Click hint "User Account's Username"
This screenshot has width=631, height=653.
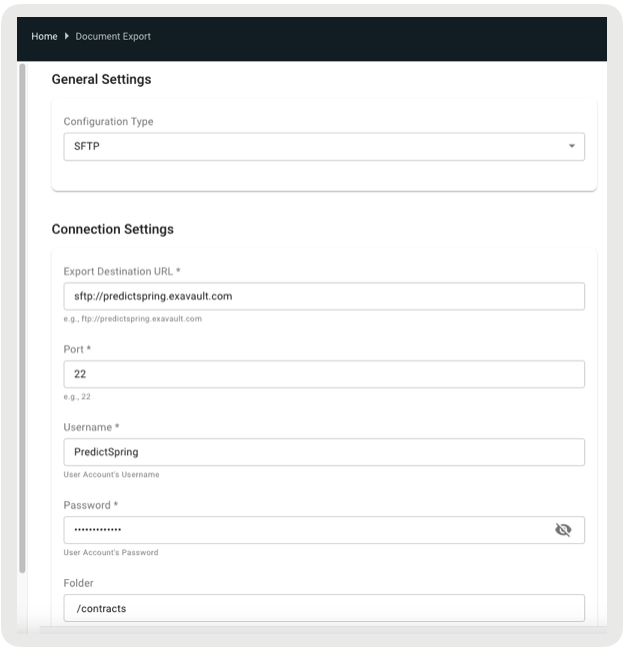click(111, 475)
